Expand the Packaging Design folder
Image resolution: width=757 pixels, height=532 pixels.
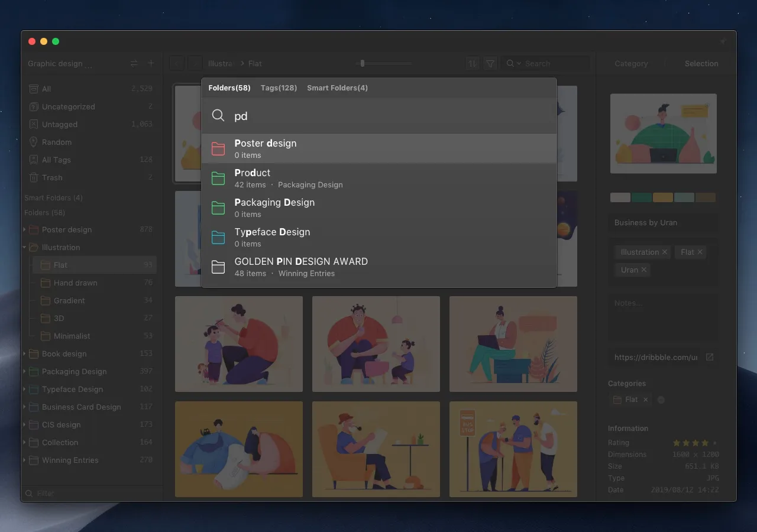click(25, 371)
